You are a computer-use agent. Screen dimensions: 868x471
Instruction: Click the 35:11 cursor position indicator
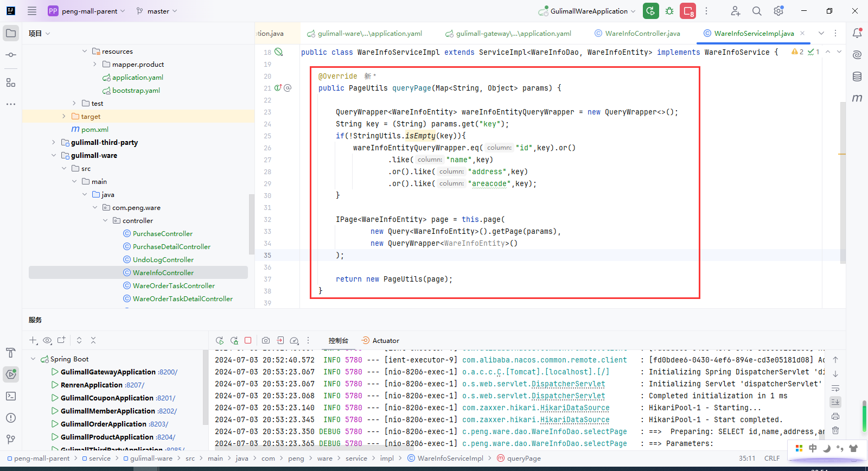coord(747,459)
